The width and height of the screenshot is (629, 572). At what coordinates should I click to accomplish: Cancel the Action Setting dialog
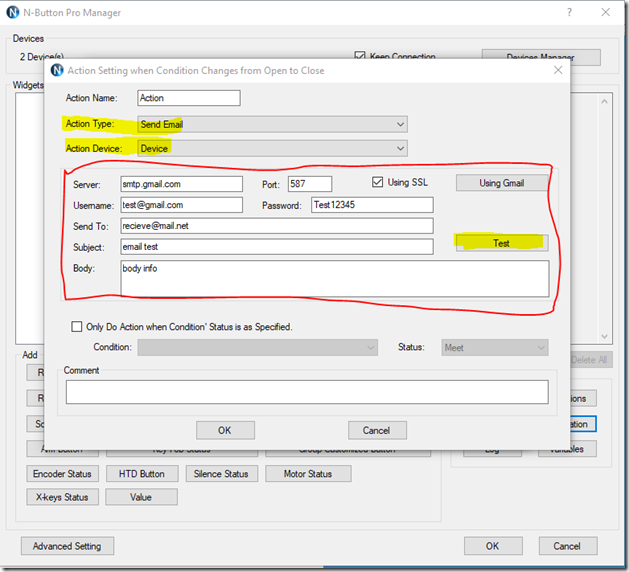[377, 430]
